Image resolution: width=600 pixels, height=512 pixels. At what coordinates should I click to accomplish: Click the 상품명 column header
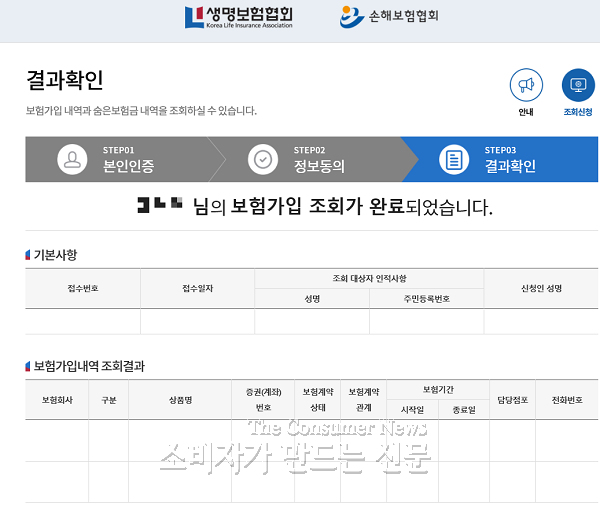pos(180,400)
